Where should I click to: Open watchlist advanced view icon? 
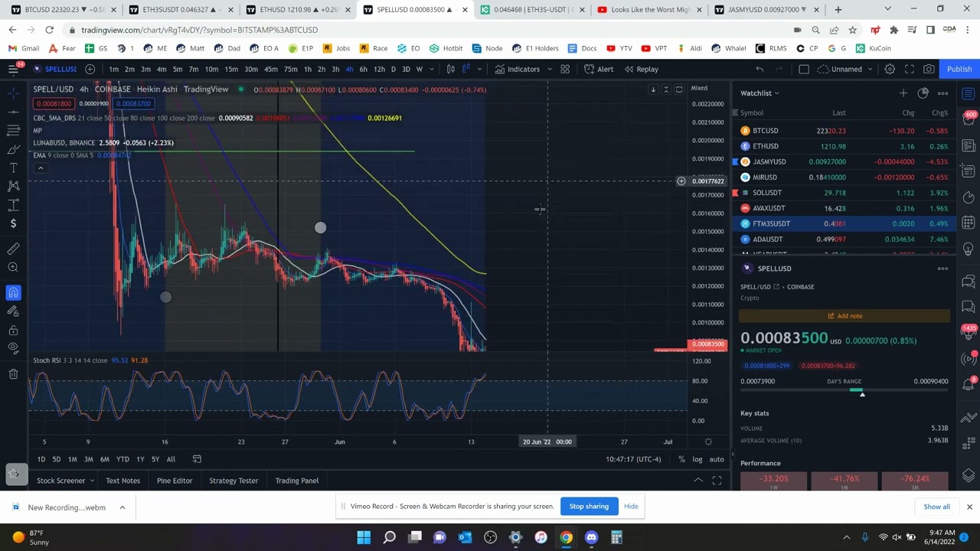(923, 93)
